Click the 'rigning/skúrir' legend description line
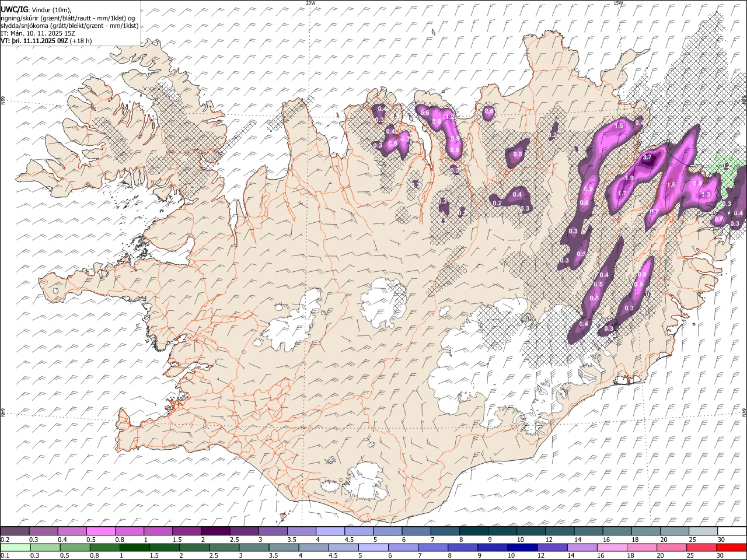 (68, 18)
